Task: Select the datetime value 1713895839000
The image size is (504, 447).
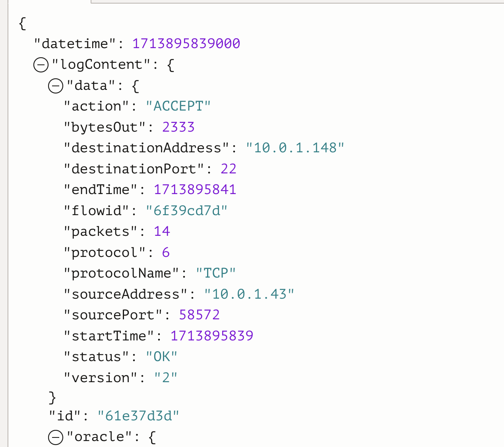Action: click(x=186, y=44)
